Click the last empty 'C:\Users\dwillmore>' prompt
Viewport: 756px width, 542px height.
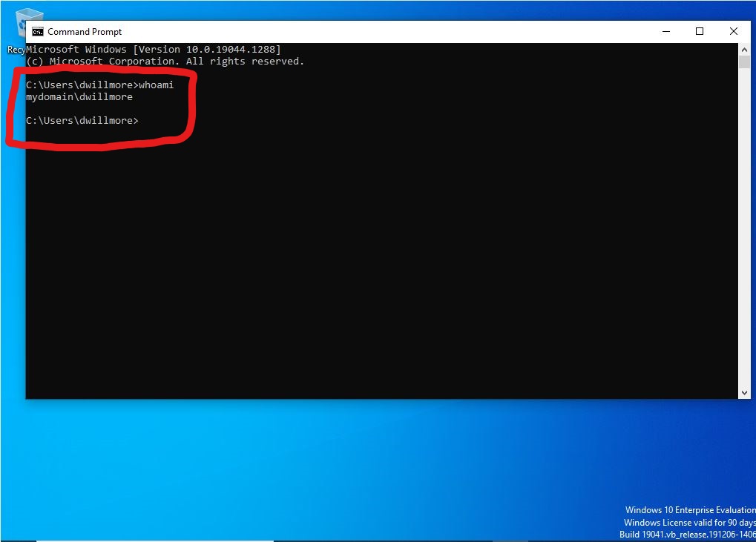tap(82, 120)
